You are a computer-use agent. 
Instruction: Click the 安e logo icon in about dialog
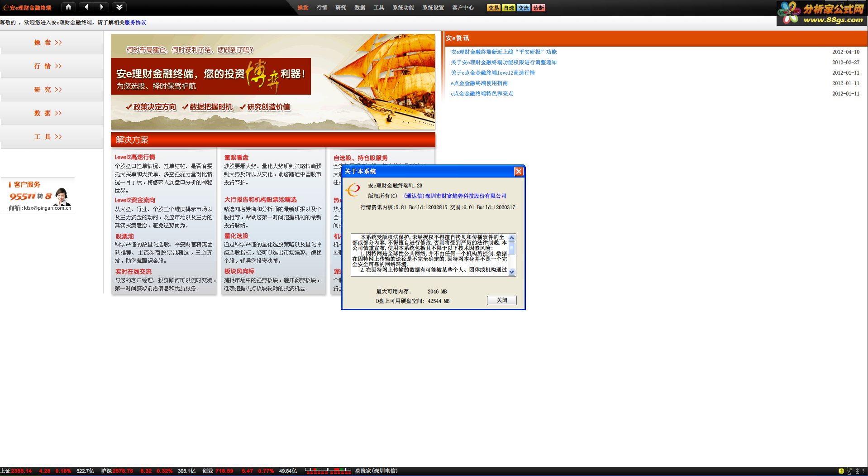click(x=353, y=189)
